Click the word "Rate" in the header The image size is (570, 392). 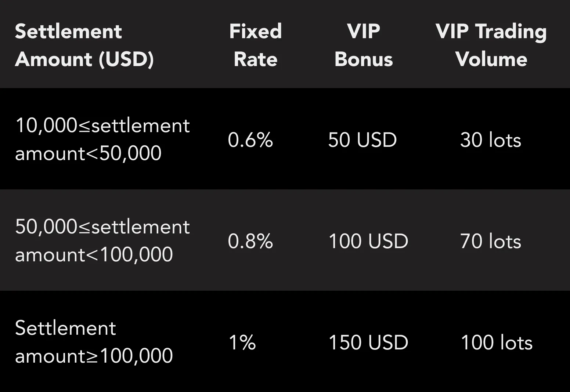click(256, 59)
